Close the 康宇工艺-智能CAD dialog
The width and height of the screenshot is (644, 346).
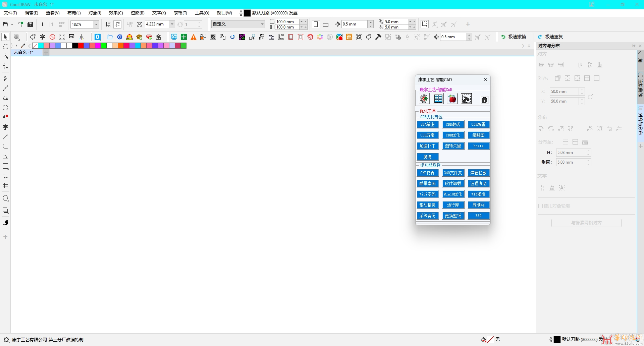click(x=485, y=79)
